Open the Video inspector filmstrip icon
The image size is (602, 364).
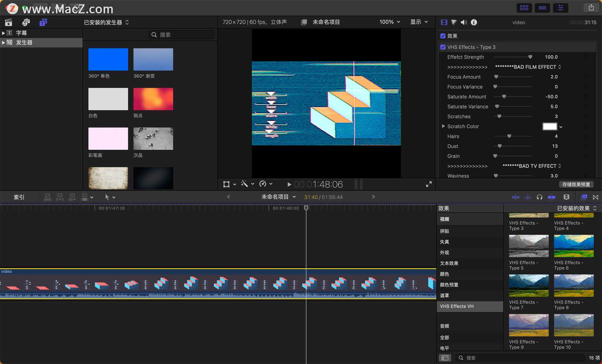point(444,22)
